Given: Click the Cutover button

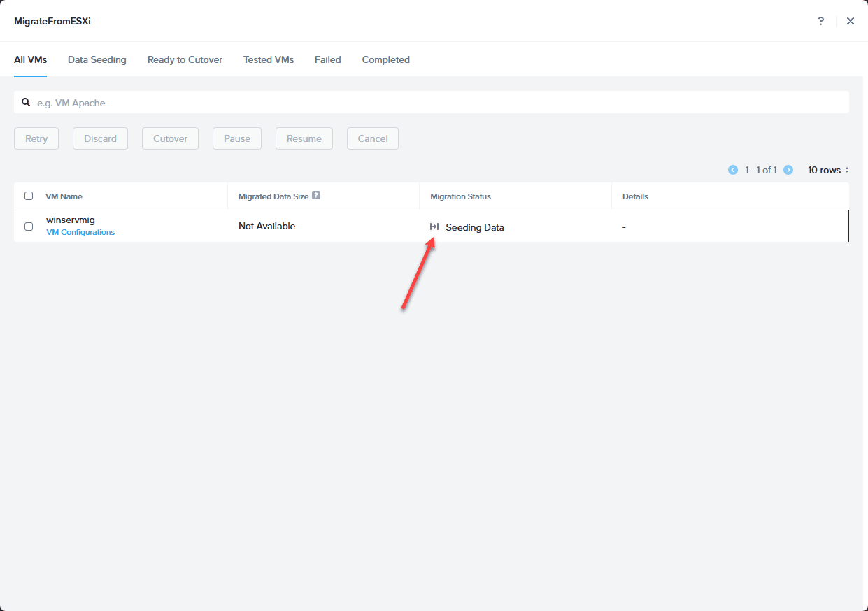Looking at the screenshot, I should click(x=171, y=138).
